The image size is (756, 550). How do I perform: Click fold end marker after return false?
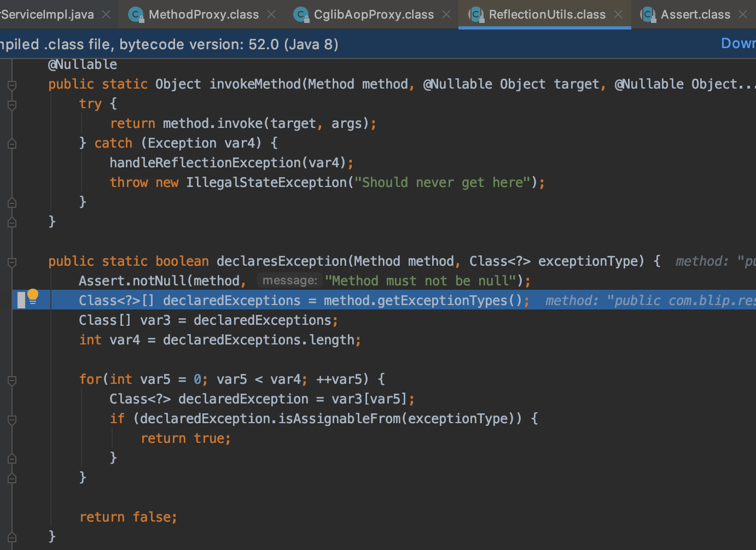(12, 537)
